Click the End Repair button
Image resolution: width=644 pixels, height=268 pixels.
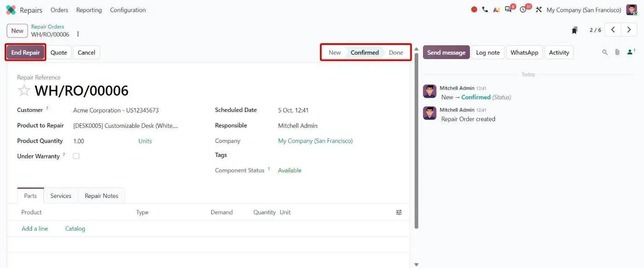pyautogui.click(x=26, y=52)
